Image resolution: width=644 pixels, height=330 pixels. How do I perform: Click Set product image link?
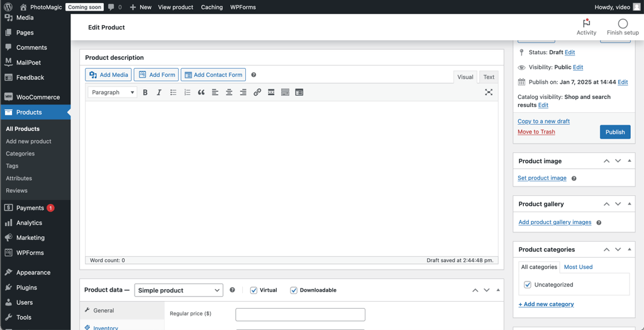click(542, 178)
